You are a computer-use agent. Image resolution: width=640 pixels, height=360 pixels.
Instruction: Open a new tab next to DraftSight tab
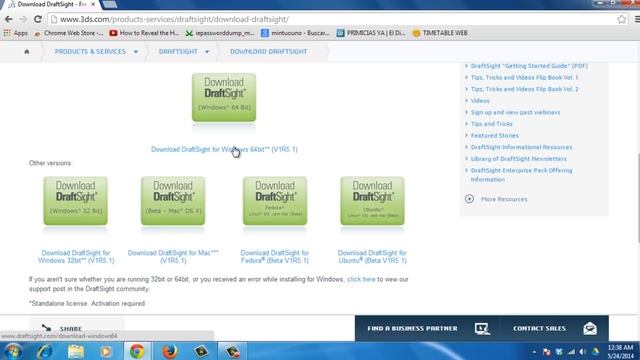point(109,4)
